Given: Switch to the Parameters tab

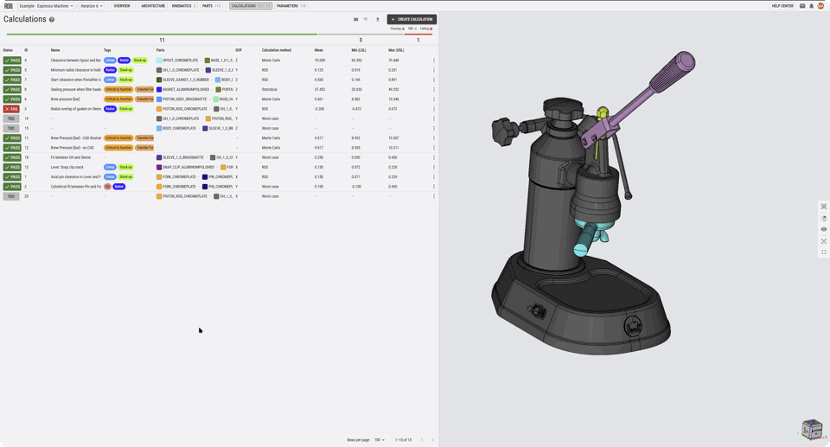Looking at the screenshot, I should pos(291,6).
